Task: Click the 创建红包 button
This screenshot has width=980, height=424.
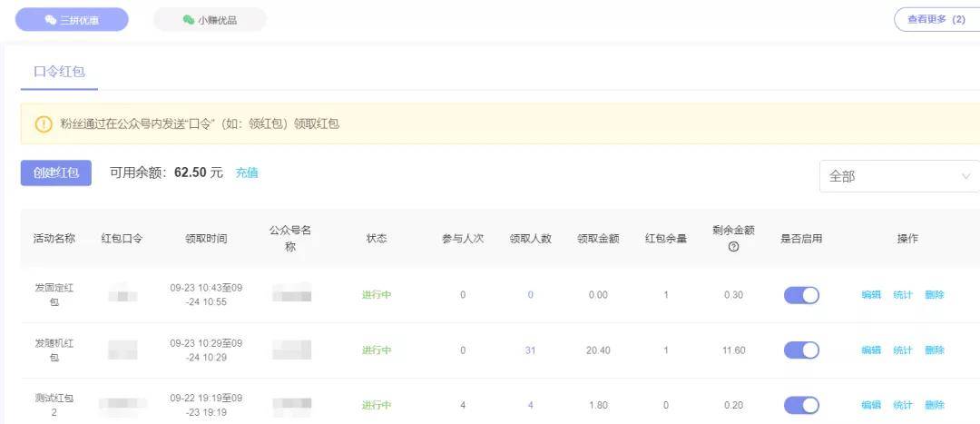Action: point(56,173)
